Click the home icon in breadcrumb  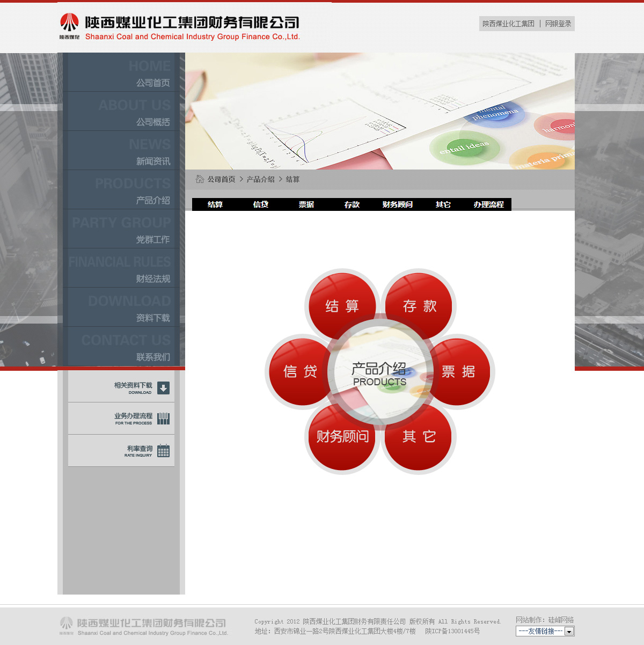(x=200, y=179)
